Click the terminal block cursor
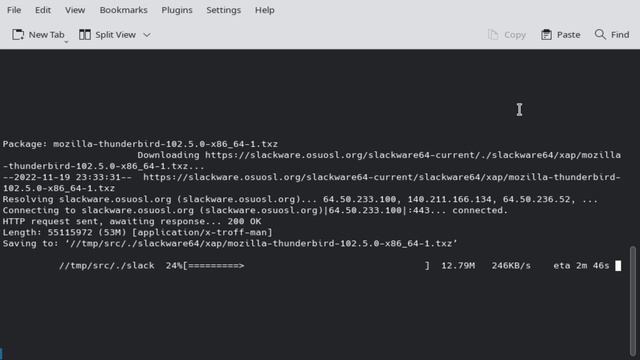The height and width of the screenshot is (360, 640). (618, 266)
